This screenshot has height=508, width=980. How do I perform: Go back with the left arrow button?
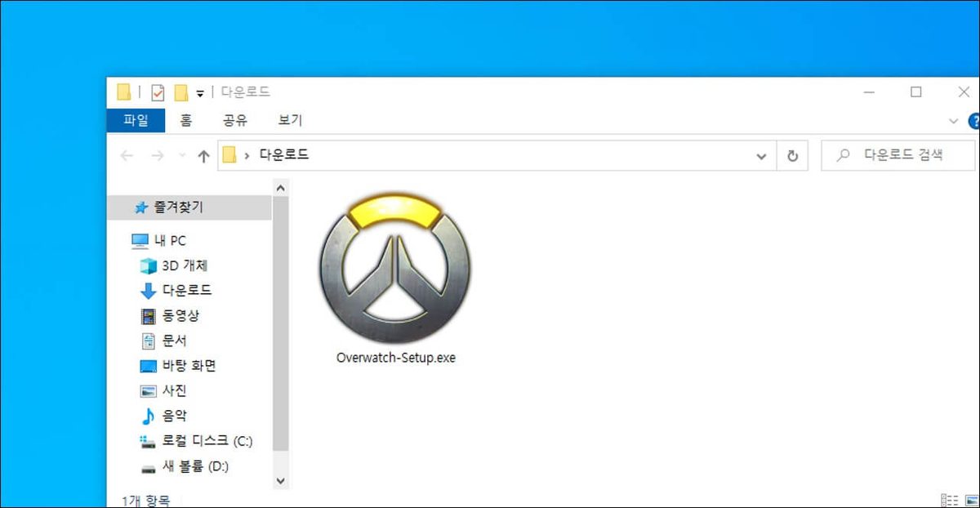coord(127,156)
